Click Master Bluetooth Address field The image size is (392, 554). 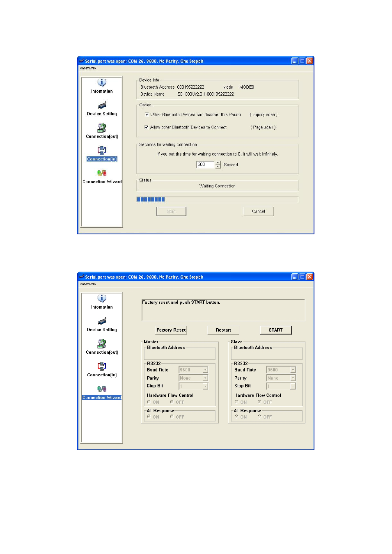tap(179, 353)
